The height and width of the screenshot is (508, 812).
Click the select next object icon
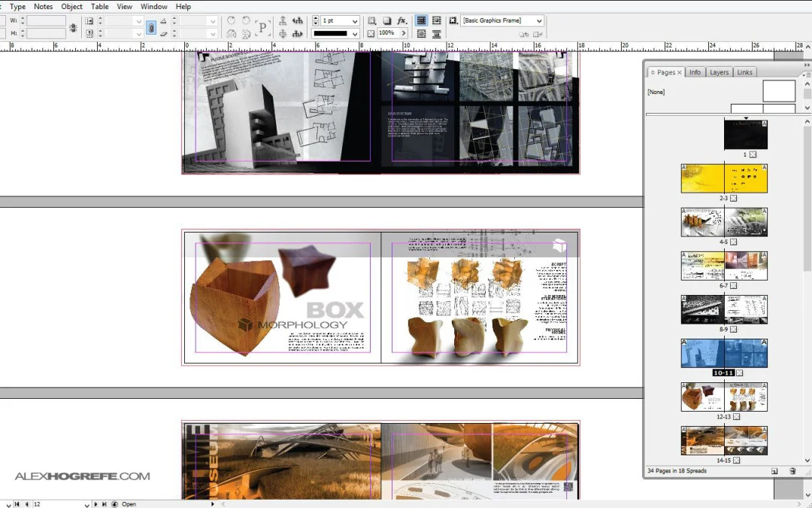point(297,34)
